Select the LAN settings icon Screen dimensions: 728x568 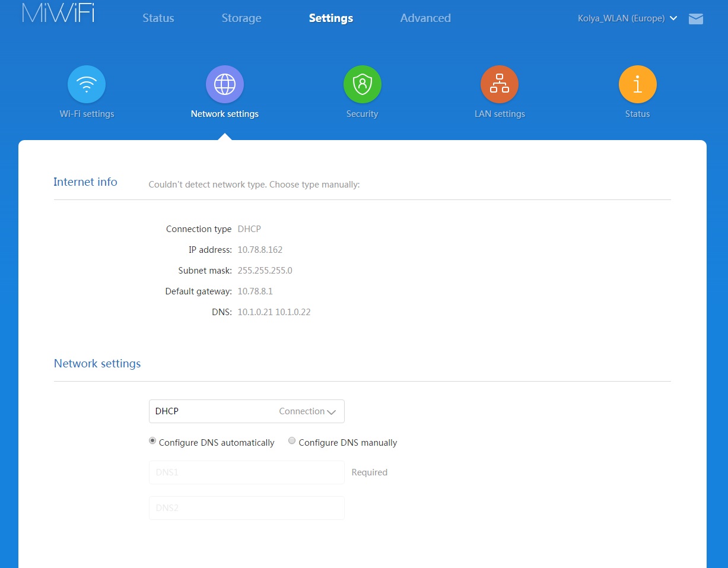point(499,84)
